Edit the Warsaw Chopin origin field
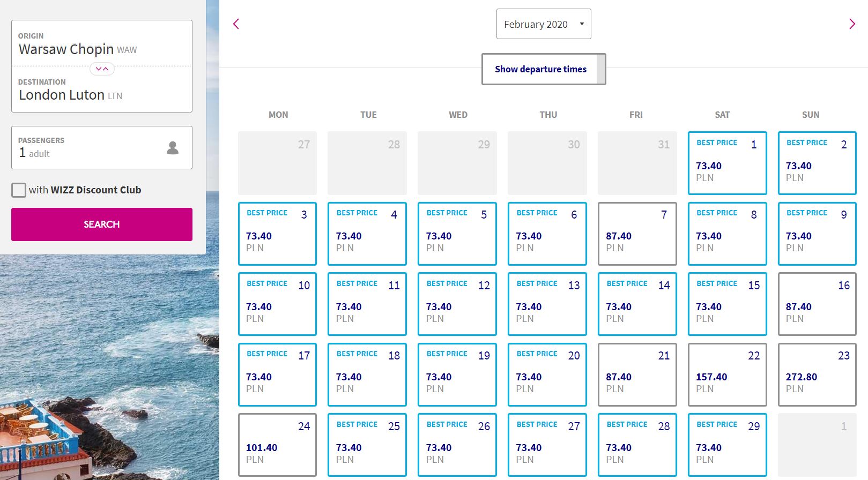Screen dimensions: 868x480 click(x=102, y=44)
